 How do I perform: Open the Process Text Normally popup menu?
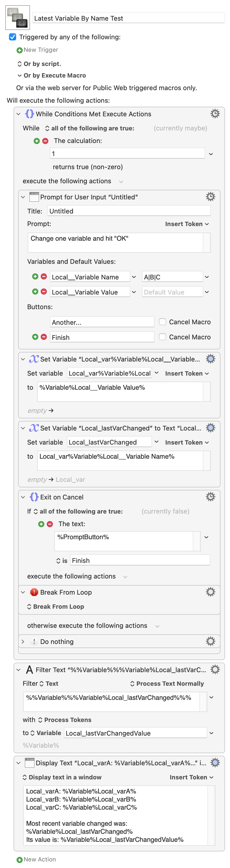pyautogui.click(x=167, y=683)
